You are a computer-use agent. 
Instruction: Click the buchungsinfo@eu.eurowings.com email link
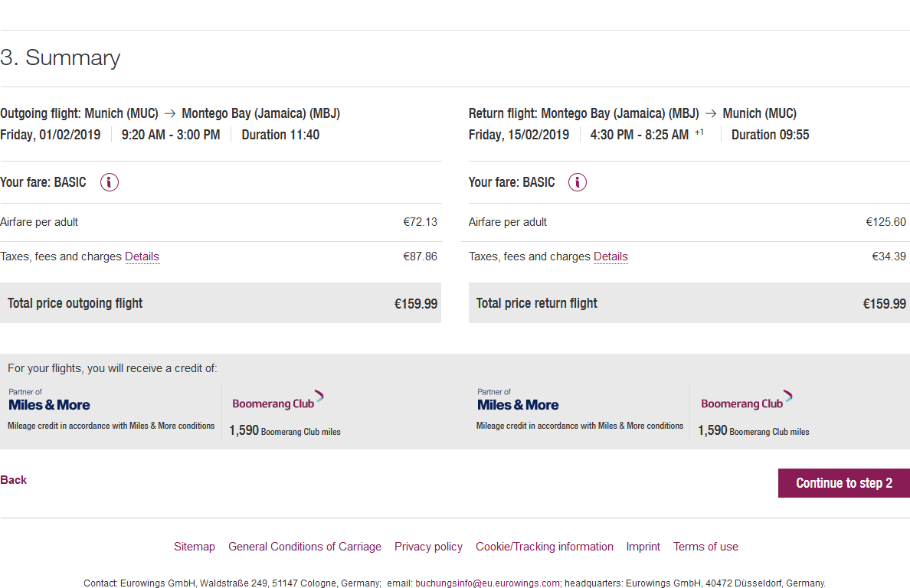point(487,583)
